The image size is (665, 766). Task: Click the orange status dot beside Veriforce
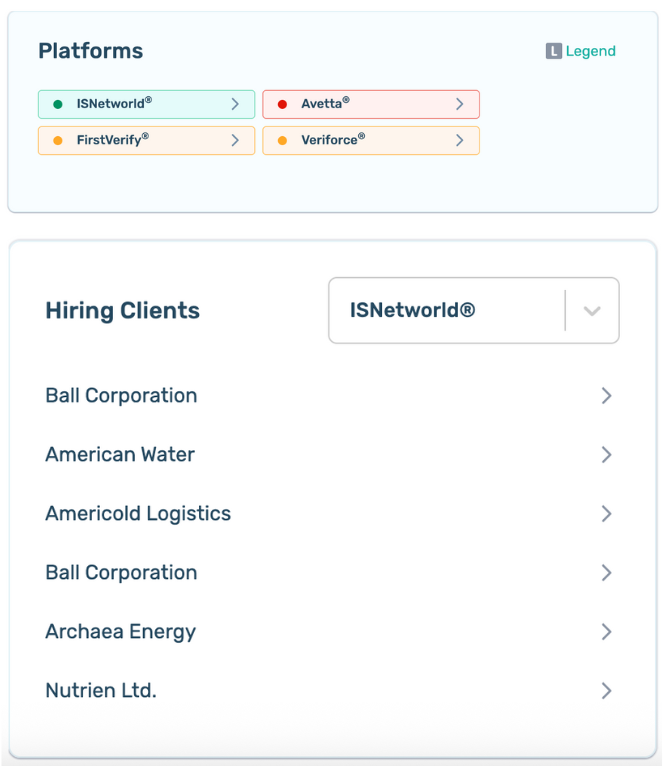click(x=282, y=141)
